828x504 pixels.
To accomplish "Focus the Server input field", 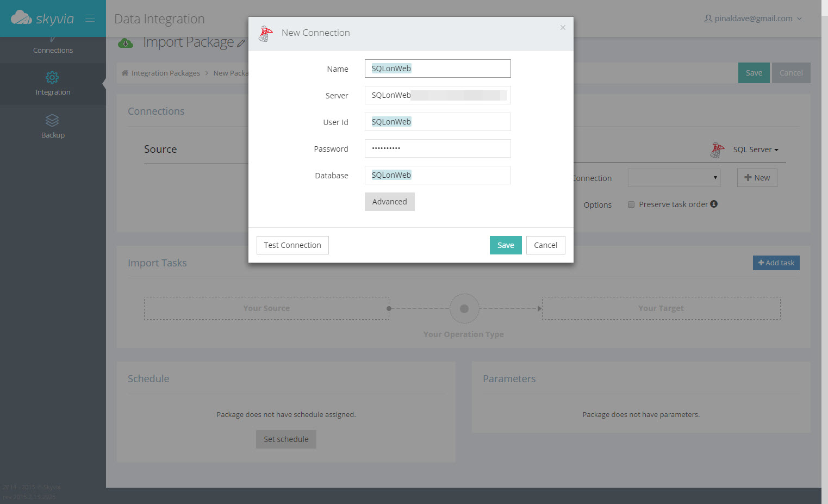I will coord(438,95).
